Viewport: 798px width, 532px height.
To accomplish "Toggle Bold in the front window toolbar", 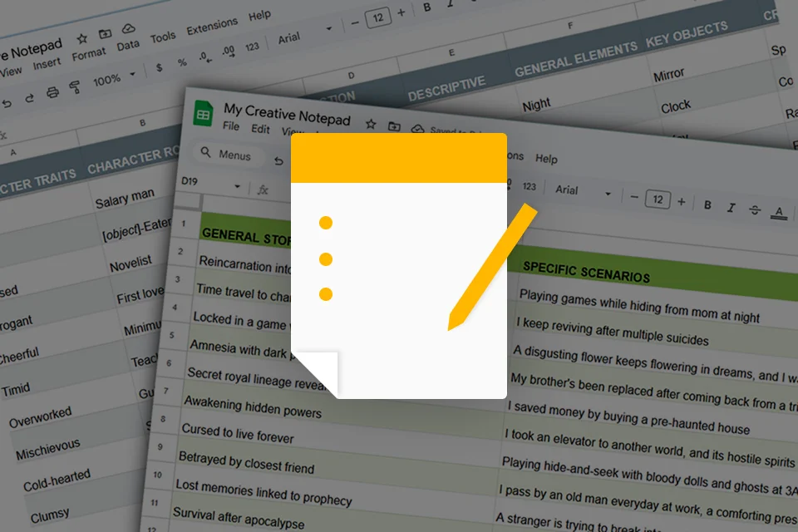I will coord(707,204).
